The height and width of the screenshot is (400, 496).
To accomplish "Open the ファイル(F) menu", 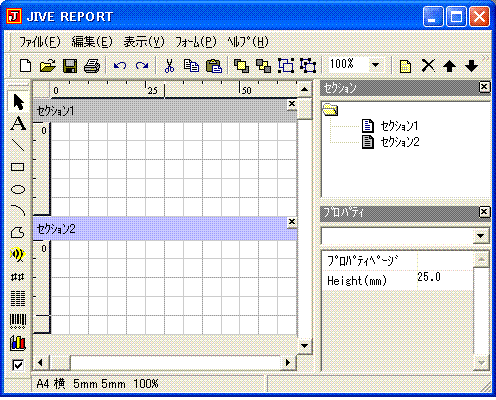I will (40, 42).
